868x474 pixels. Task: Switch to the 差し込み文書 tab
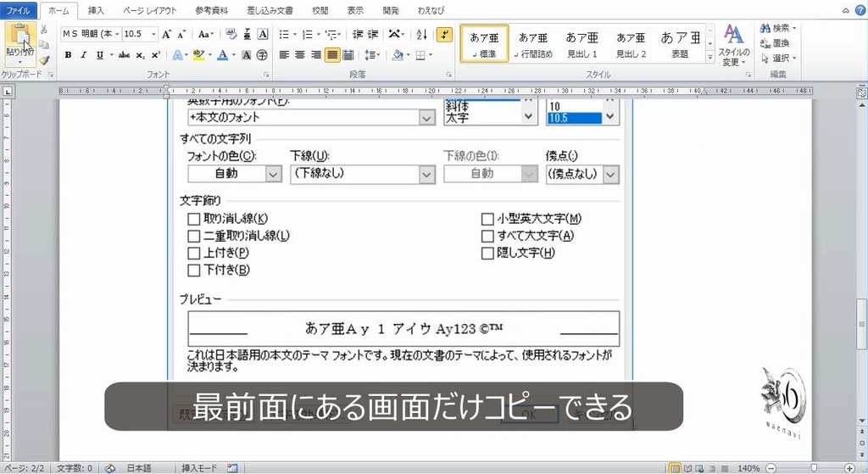pos(270,10)
